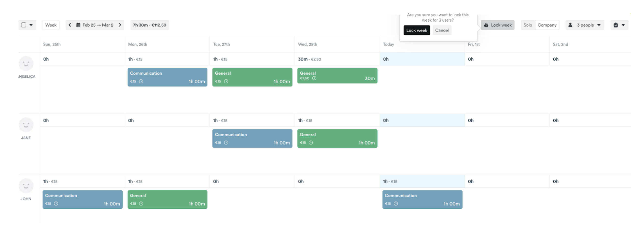The width and height of the screenshot is (644, 231).
Task: Open the 3 people filter dropdown
Action: tap(585, 25)
